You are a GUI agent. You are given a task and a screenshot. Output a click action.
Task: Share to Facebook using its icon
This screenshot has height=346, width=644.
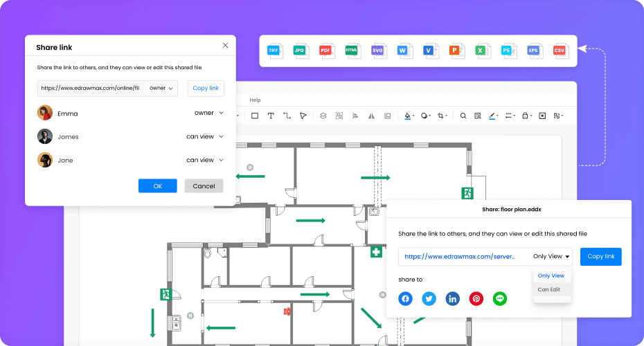click(406, 299)
